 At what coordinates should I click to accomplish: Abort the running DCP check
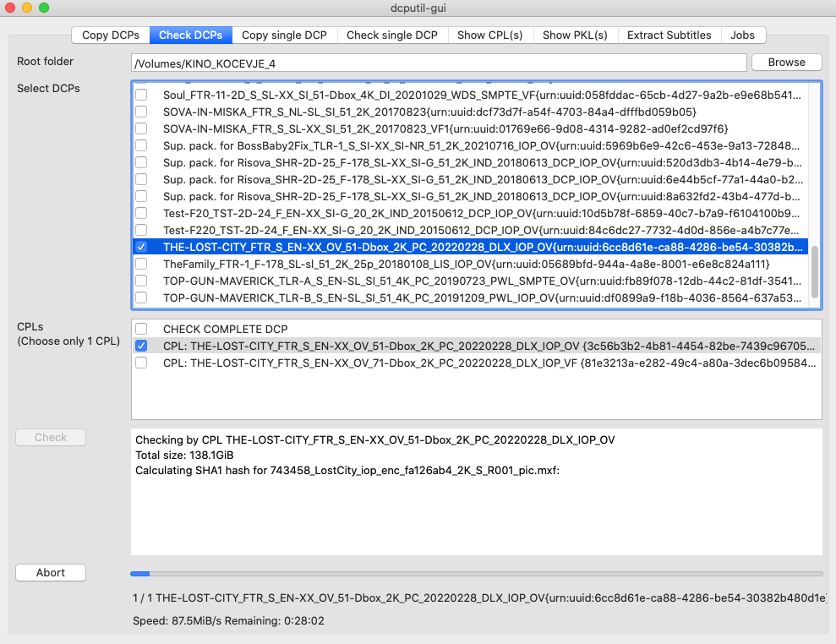[x=51, y=572]
